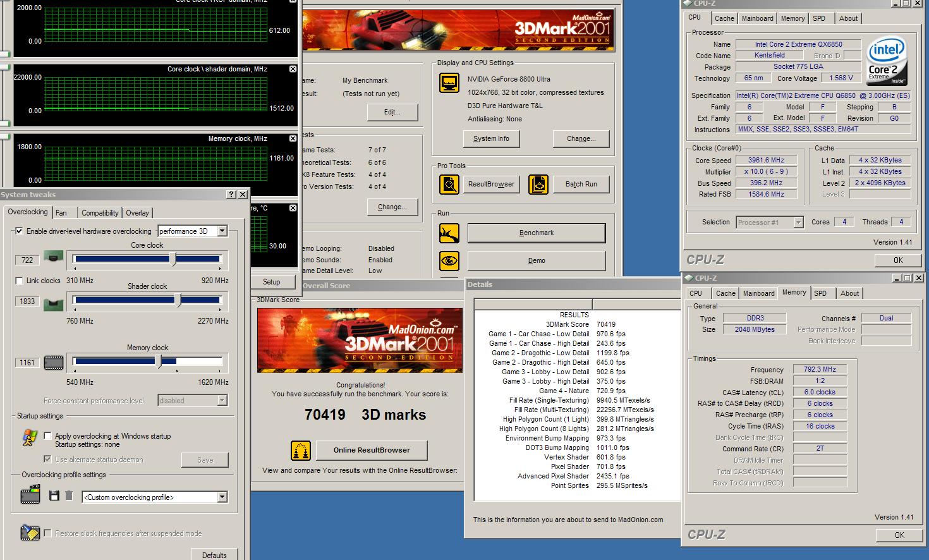Click the Online ResultBrowser button

(x=372, y=450)
